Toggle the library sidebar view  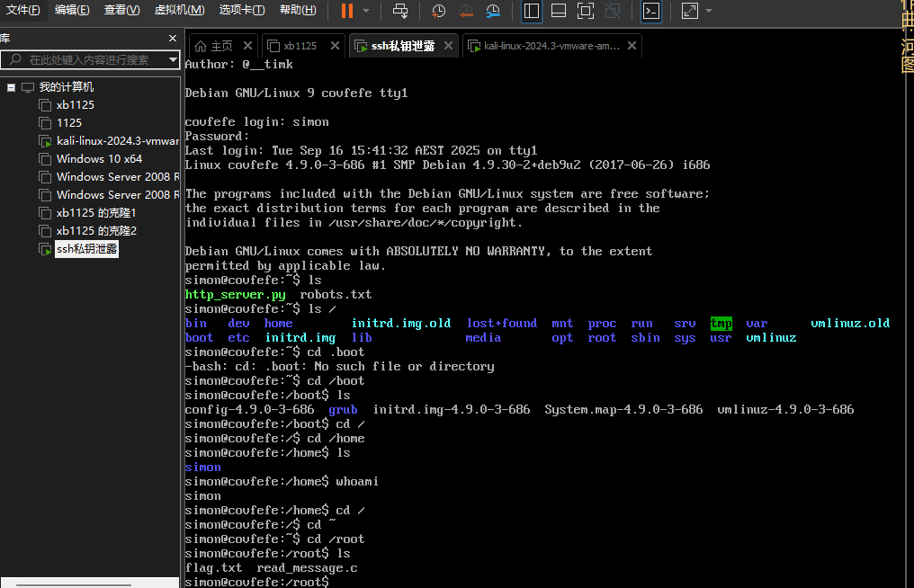[x=532, y=11]
